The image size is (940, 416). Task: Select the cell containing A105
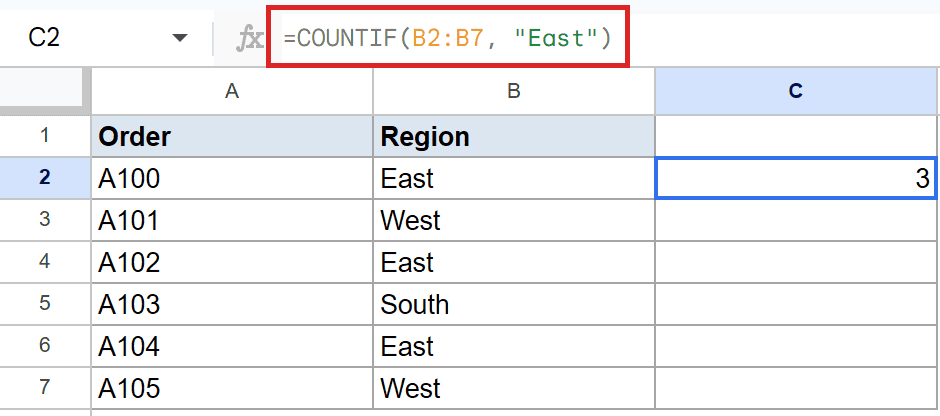point(232,388)
